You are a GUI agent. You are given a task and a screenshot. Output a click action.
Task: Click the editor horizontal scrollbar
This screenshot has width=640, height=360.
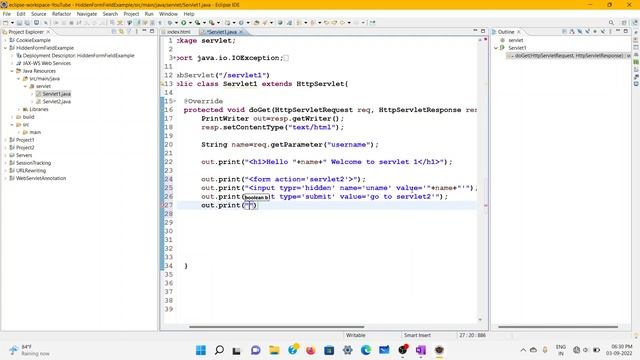[x=276, y=327]
